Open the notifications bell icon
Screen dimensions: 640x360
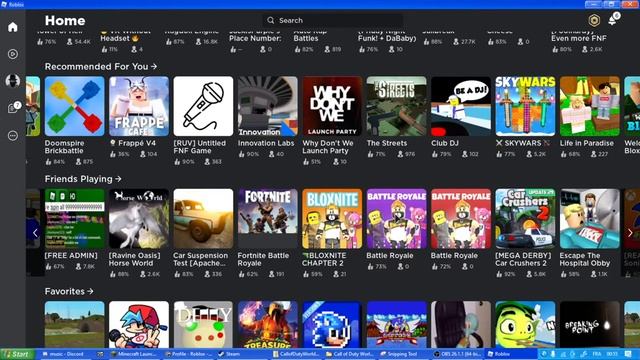click(x=613, y=19)
